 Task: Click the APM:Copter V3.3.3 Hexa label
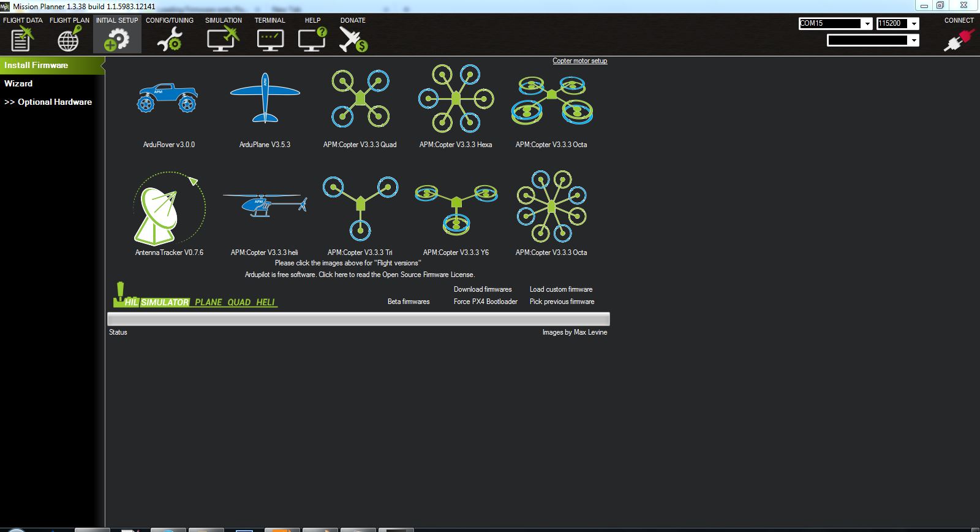coord(456,145)
